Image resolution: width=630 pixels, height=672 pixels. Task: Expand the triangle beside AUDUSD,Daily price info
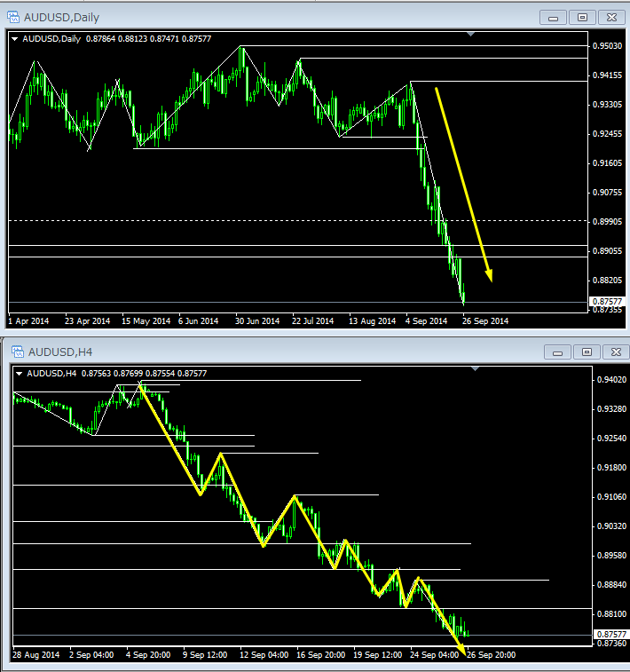pos(15,37)
